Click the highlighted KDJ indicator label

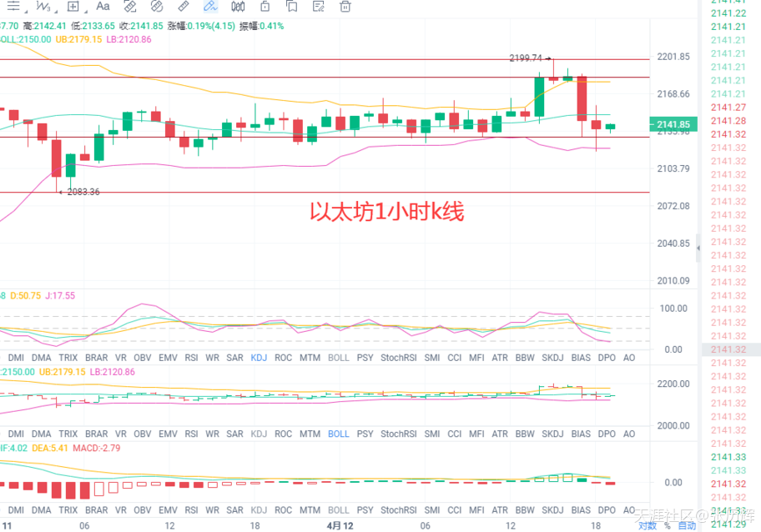pyautogui.click(x=259, y=358)
